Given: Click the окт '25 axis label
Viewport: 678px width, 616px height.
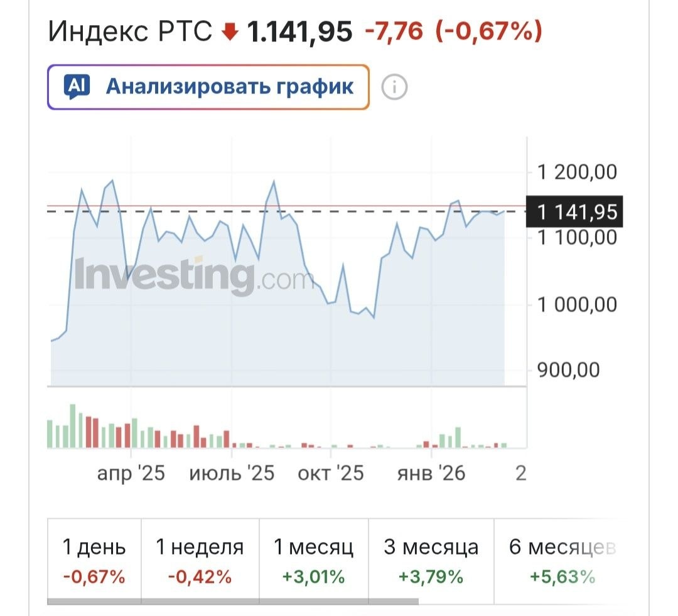Looking at the screenshot, I should coord(330,473).
